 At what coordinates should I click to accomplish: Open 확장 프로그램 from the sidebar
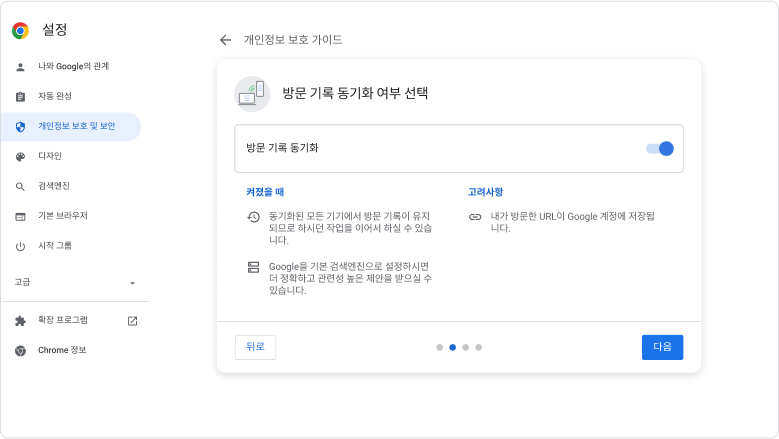pyautogui.click(x=63, y=320)
